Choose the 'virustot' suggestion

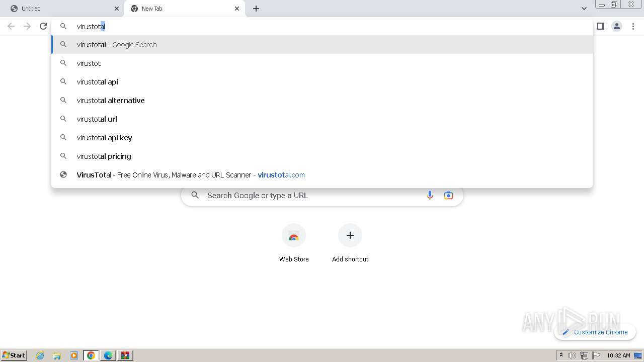[322, 63]
